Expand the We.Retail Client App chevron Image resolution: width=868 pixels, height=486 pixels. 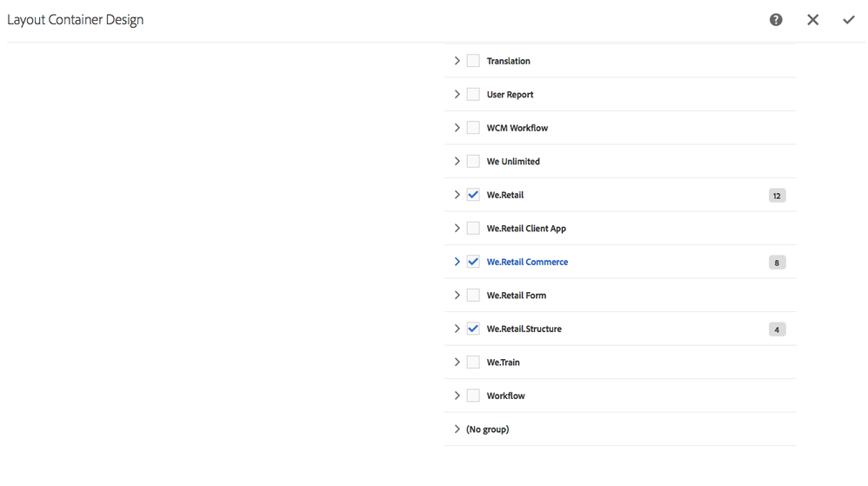457,228
